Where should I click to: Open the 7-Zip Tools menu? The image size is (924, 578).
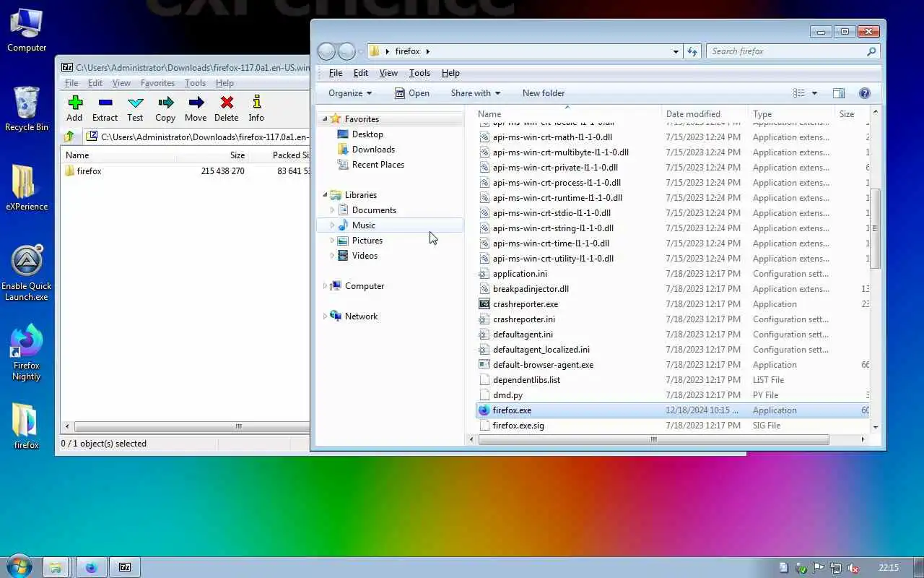195,83
